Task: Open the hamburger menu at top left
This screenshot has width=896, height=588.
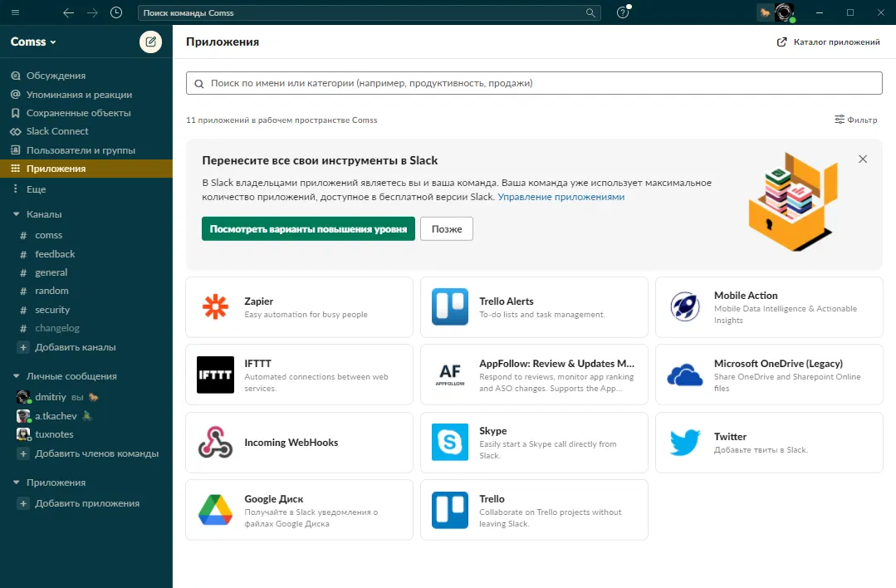Action: pyautogui.click(x=16, y=12)
